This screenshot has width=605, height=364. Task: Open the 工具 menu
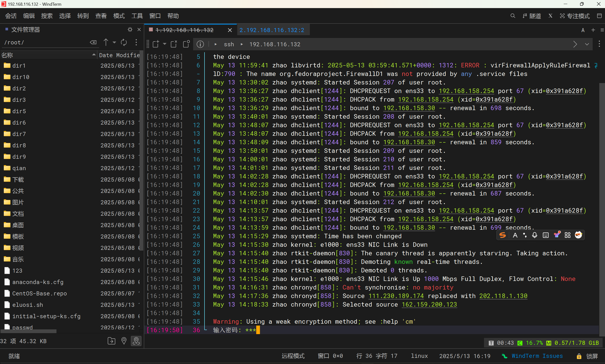click(137, 16)
